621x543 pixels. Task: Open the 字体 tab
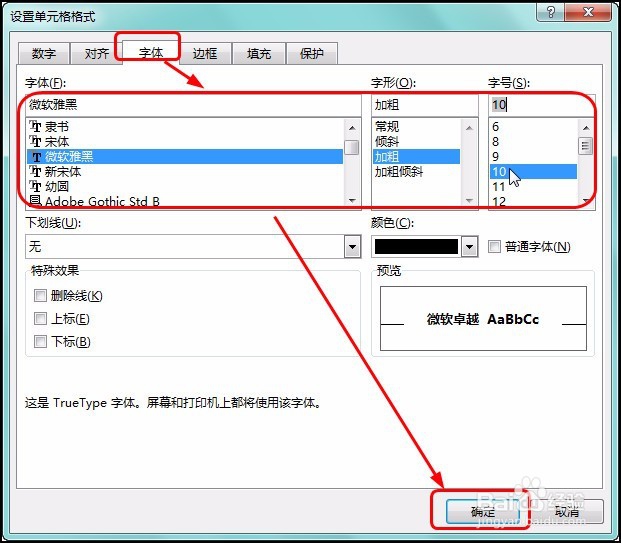tap(150, 52)
